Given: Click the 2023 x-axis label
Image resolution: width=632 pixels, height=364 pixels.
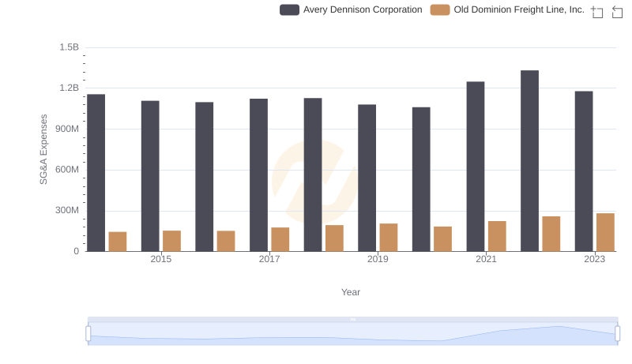Looking at the screenshot, I should [595, 259].
